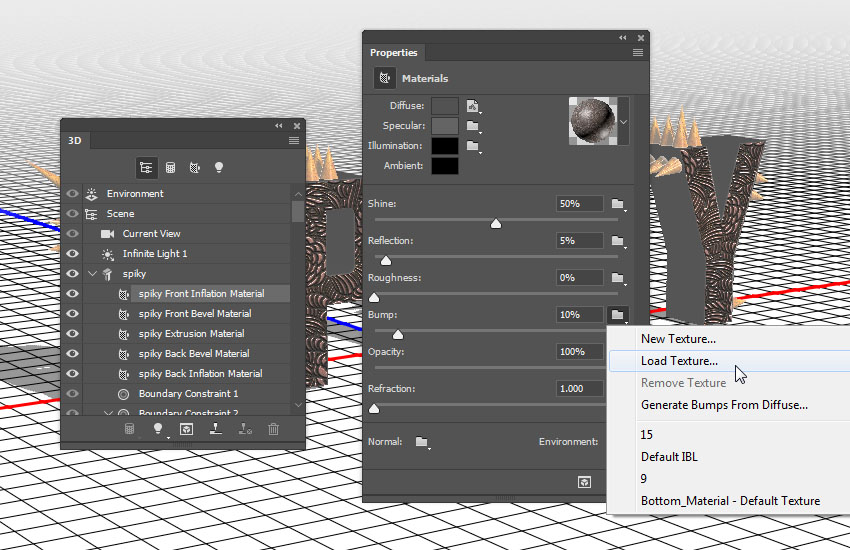Choose New Texture from menu
Viewport: 850px width, 551px height.
click(x=678, y=339)
